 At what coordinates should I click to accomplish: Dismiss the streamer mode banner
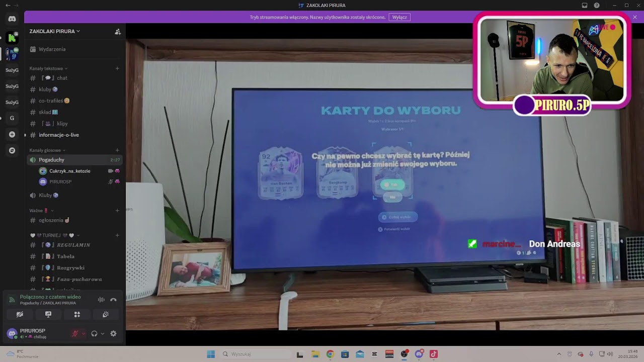click(x=635, y=17)
